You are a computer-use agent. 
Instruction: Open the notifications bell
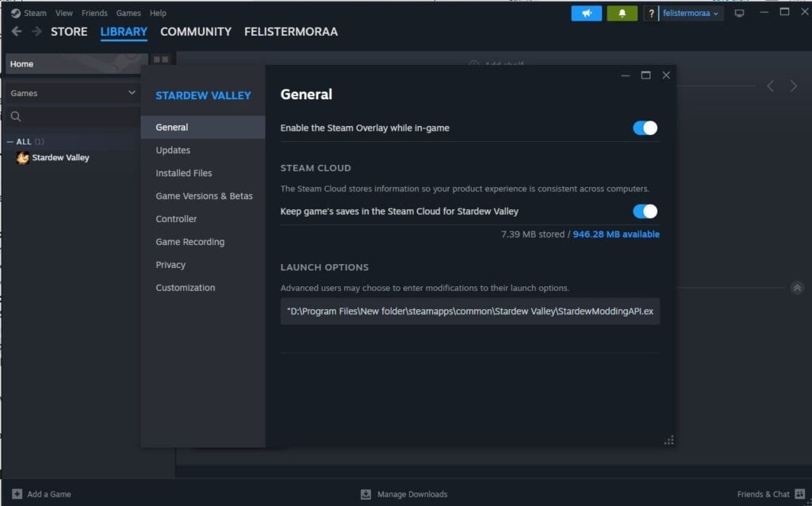click(x=622, y=13)
